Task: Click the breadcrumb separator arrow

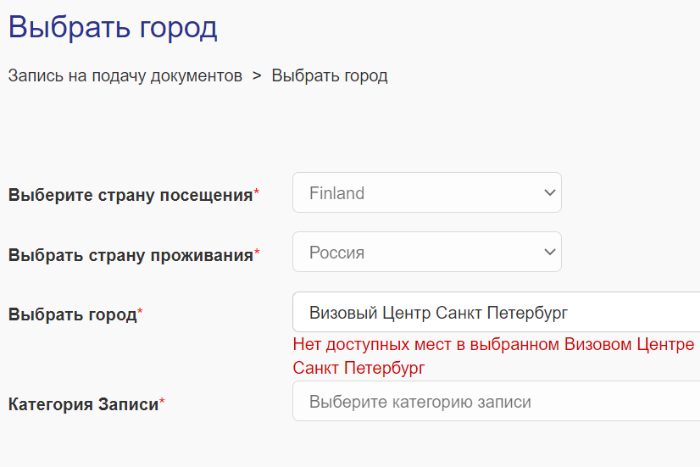Action: [x=257, y=76]
